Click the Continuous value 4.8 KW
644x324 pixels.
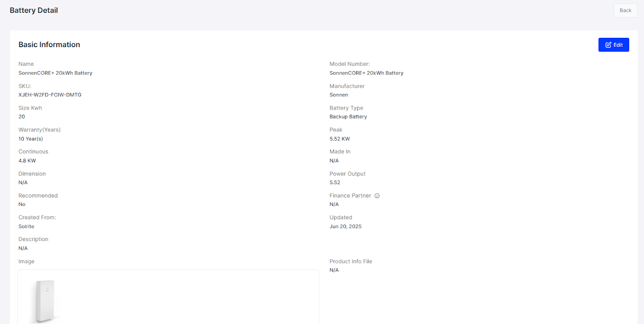click(27, 161)
